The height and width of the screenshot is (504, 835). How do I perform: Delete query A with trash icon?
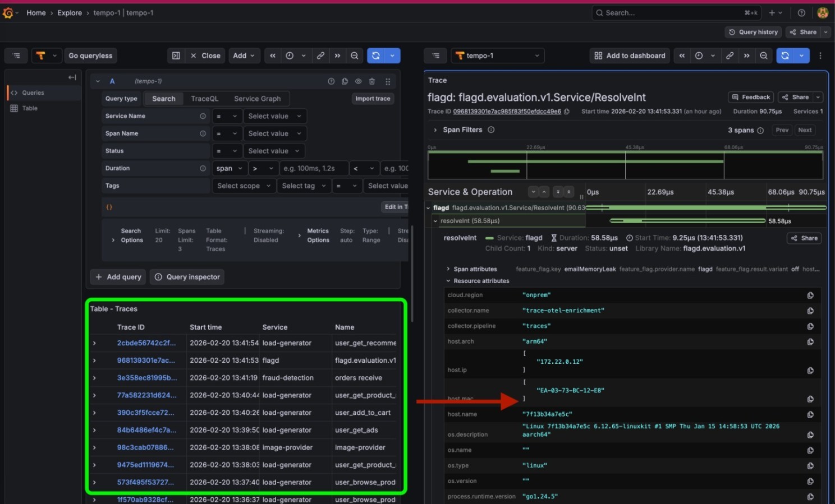pos(372,81)
